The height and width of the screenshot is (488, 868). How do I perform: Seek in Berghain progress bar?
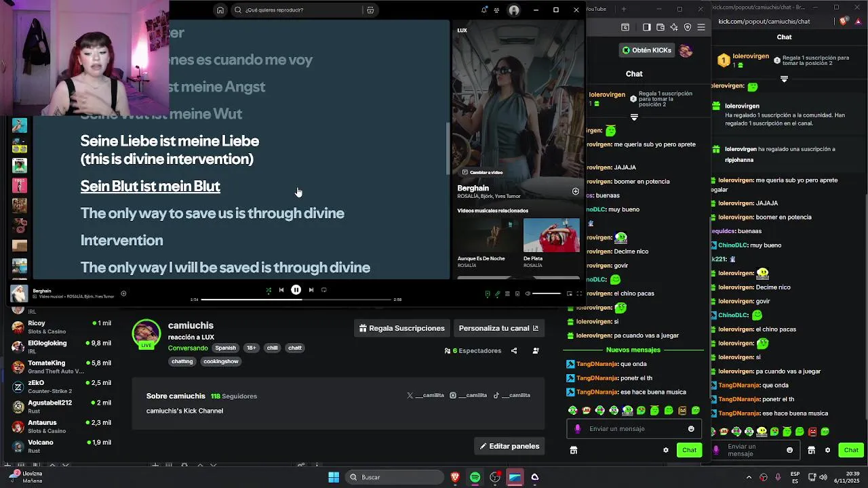pyautogui.click(x=296, y=300)
